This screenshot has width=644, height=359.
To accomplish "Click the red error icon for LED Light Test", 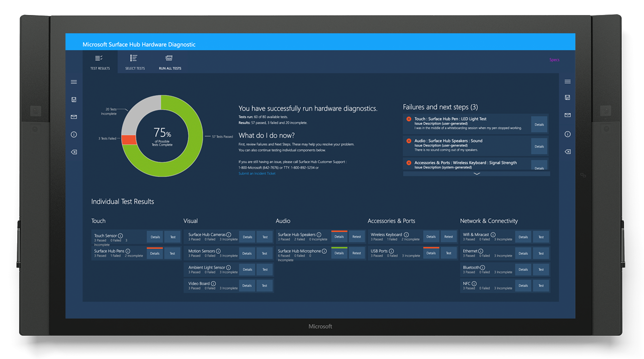I will coord(409,119).
